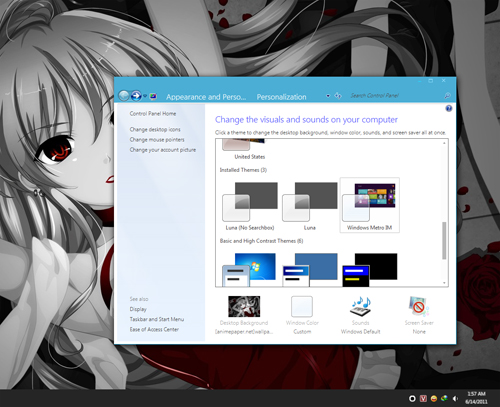Click the white circle tray icon
500x407 pixels.
tap(412, 398)
